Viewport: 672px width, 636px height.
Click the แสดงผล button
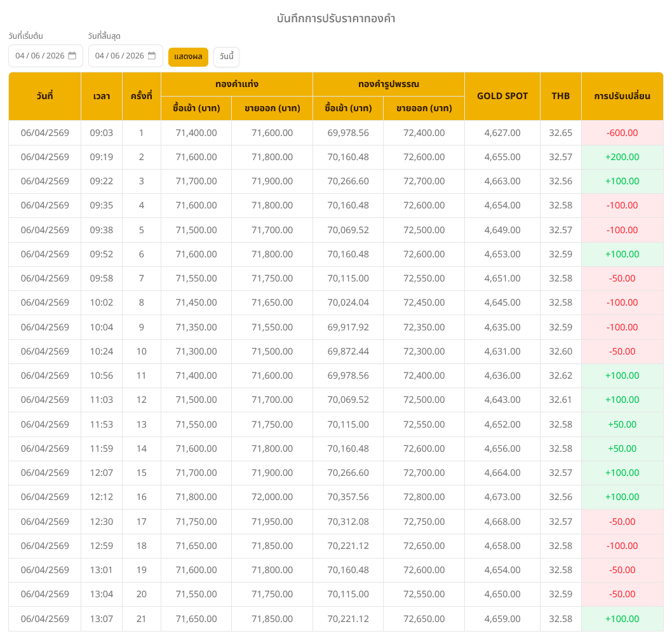188,57
